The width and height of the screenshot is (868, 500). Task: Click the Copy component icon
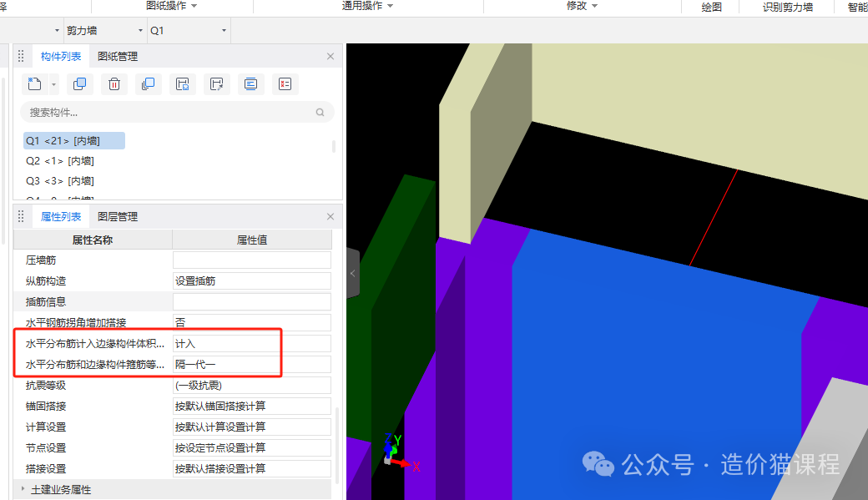(x=80, y=84)
